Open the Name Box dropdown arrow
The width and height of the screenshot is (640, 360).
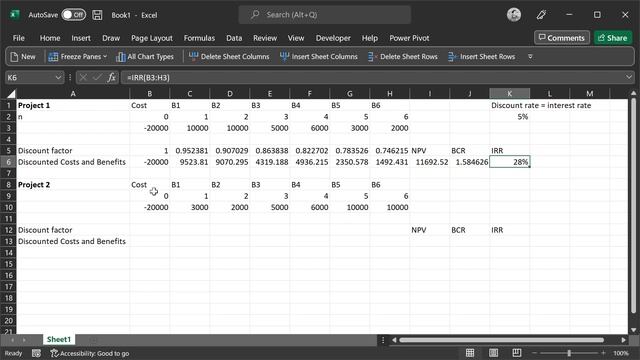(x=58, y=78)
